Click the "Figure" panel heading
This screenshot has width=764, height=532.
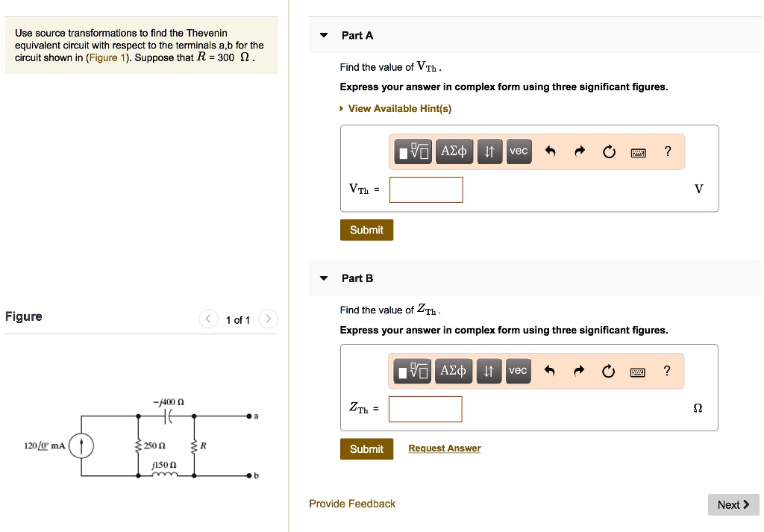(23, 316)
